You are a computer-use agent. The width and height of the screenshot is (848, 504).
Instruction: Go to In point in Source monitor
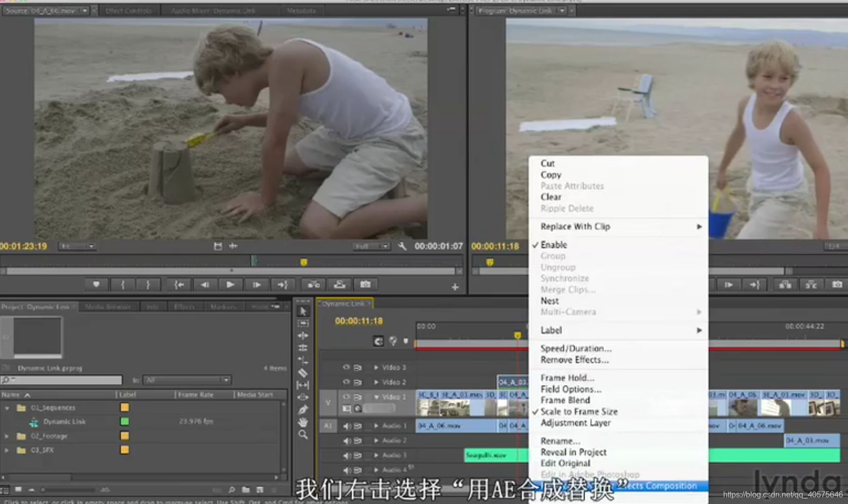(x=179, y=284)
